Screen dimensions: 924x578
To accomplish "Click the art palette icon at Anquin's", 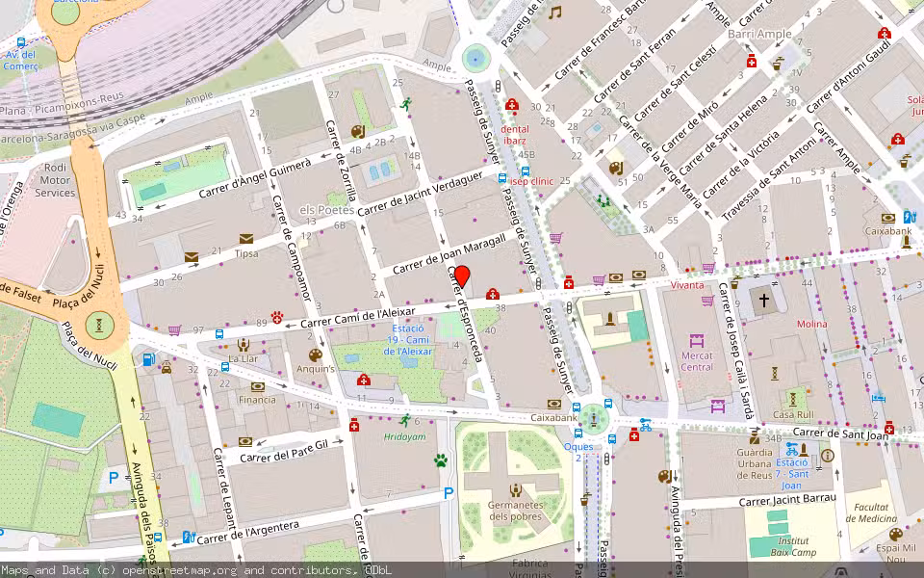I will pyautogui.click(x=315, y=355).
